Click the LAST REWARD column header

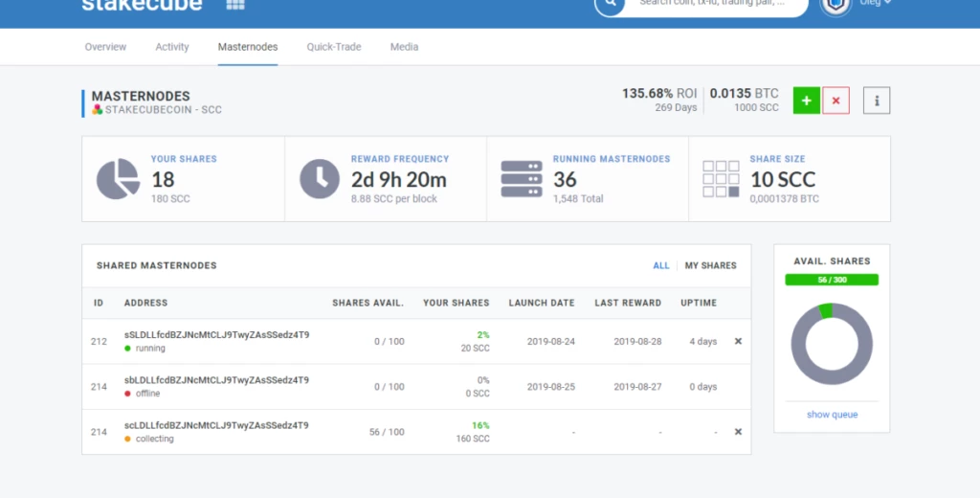[628, 303]
